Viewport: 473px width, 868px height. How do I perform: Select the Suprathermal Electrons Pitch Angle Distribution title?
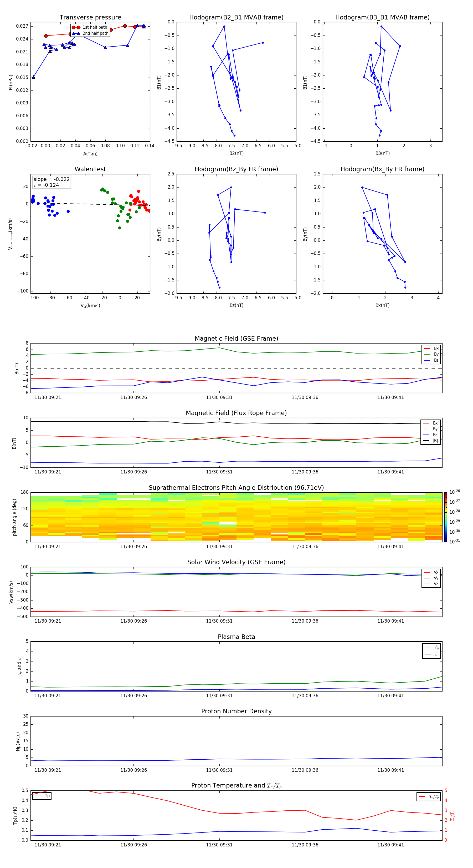click(236, 488)
